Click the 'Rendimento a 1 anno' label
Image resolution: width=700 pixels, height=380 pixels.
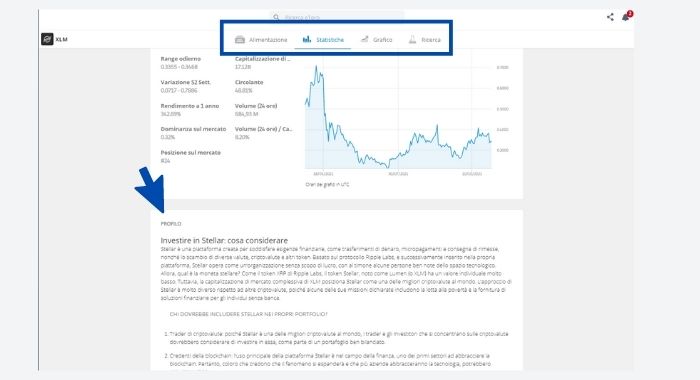coord(190,106)
